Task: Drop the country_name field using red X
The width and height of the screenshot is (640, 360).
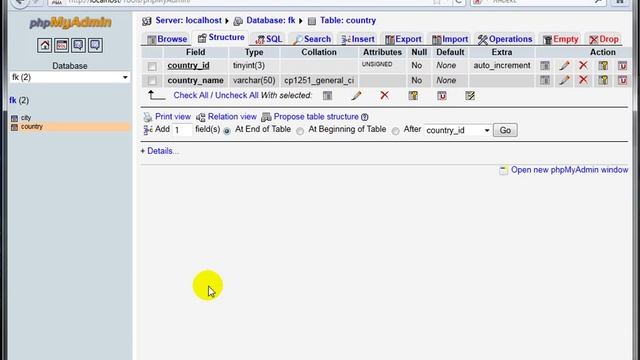Action: coord(583,80)
